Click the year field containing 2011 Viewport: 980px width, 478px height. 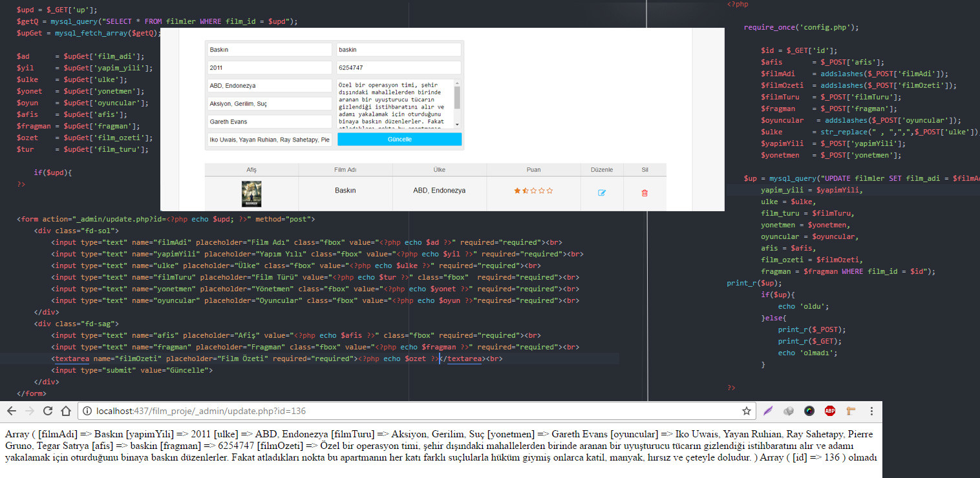270,68
